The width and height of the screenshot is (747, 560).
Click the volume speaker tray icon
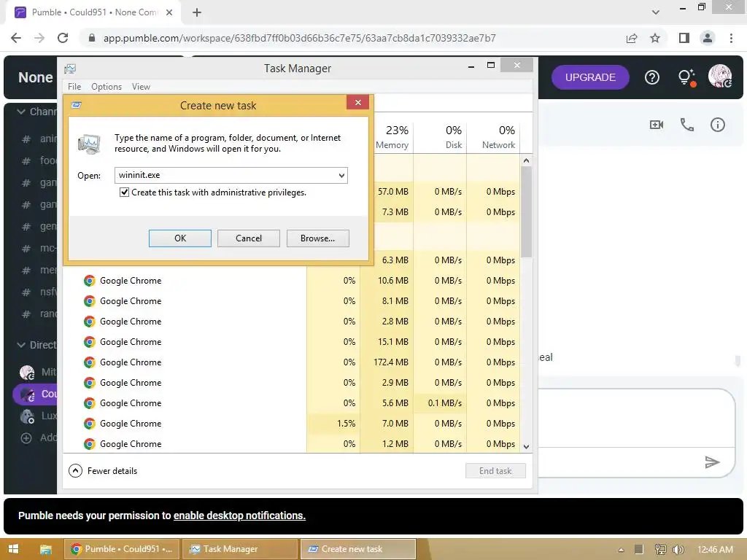[678, 550]
